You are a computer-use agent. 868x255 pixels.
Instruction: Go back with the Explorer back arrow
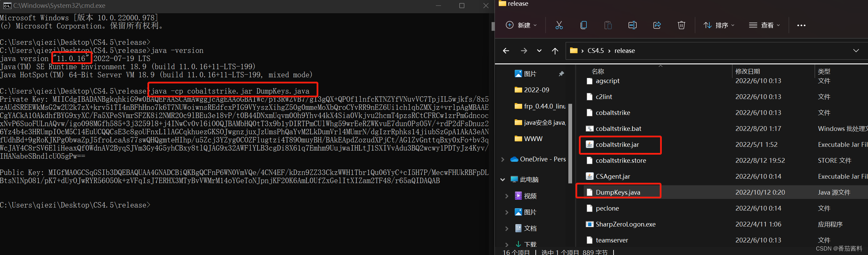tap(506, 51)
